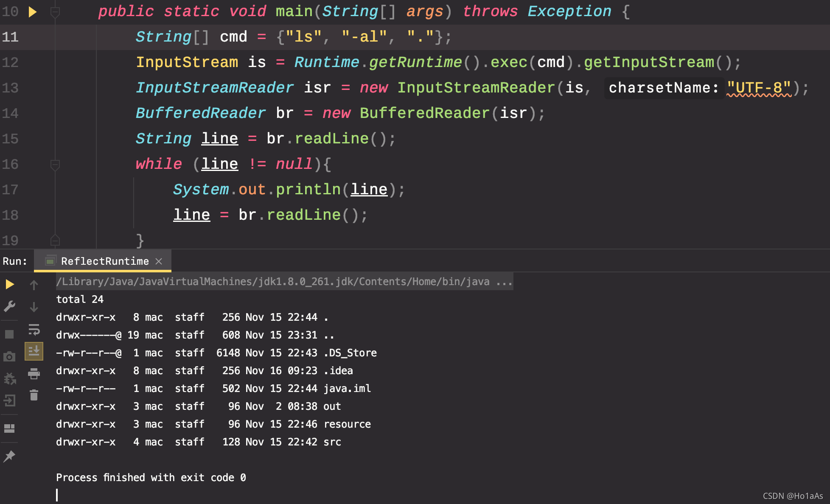This screenshot has height=504, width=830.
Task: Click the .DS_Store entry in console output
Action: tap(350, 353)
